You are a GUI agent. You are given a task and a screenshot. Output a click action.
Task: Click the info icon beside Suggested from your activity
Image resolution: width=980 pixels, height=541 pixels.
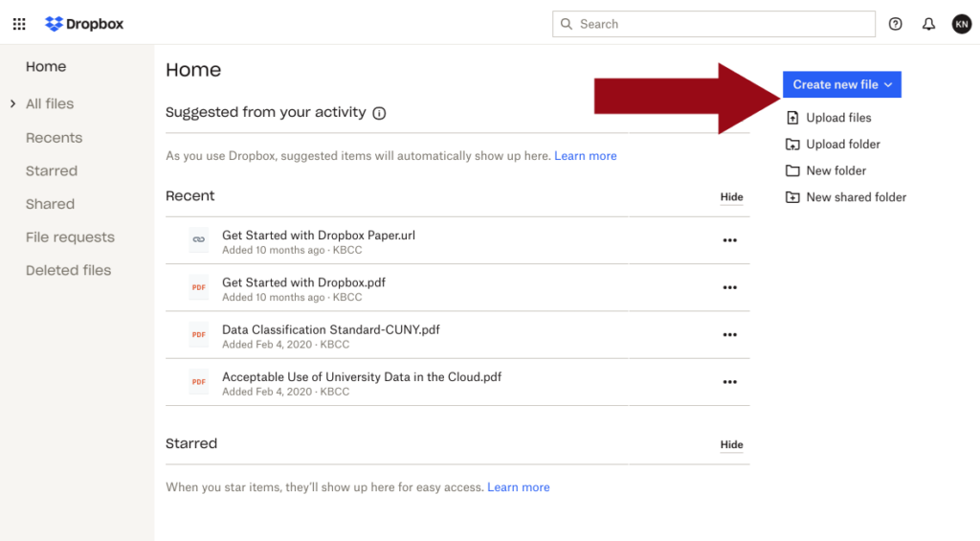(379, 113)
